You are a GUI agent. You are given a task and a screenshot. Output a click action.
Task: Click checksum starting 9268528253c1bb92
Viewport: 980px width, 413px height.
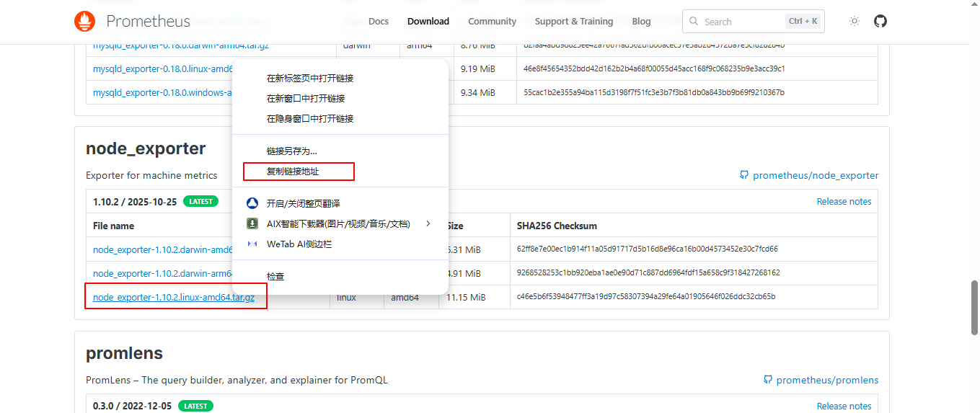(x=648, y=273)
